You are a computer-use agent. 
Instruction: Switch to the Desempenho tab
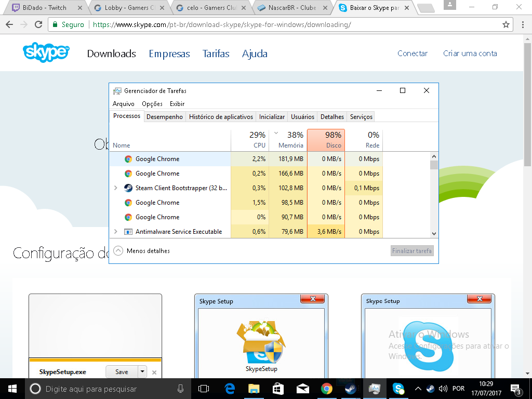(165, 117)
